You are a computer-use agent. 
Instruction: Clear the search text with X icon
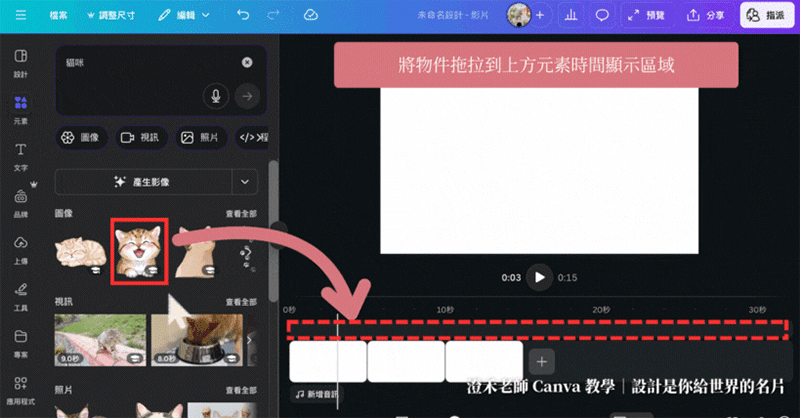247,62
